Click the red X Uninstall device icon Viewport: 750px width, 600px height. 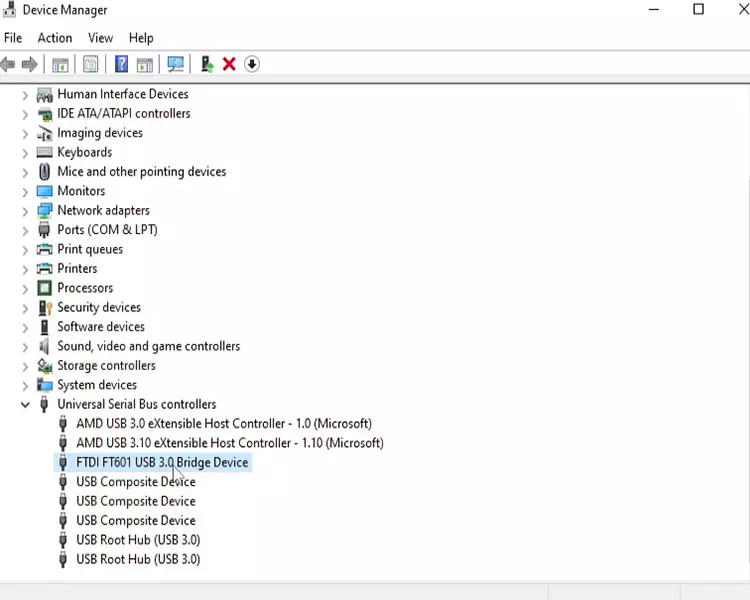pyautogui.click(x=229, y=64)
